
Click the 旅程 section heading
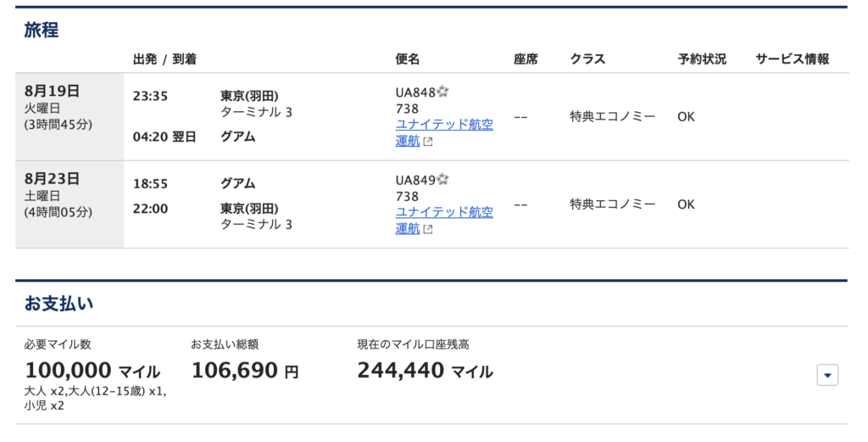pyautogui.click(x=42, y=31)
